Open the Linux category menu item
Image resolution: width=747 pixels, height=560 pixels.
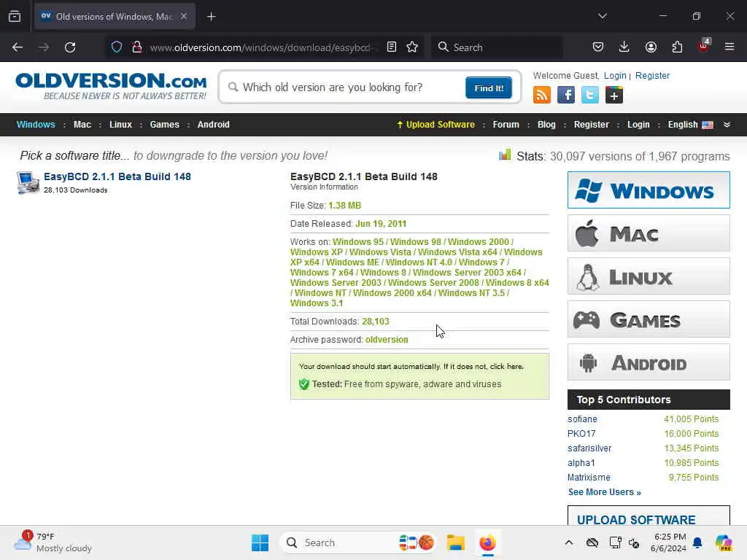click(120, 124)
